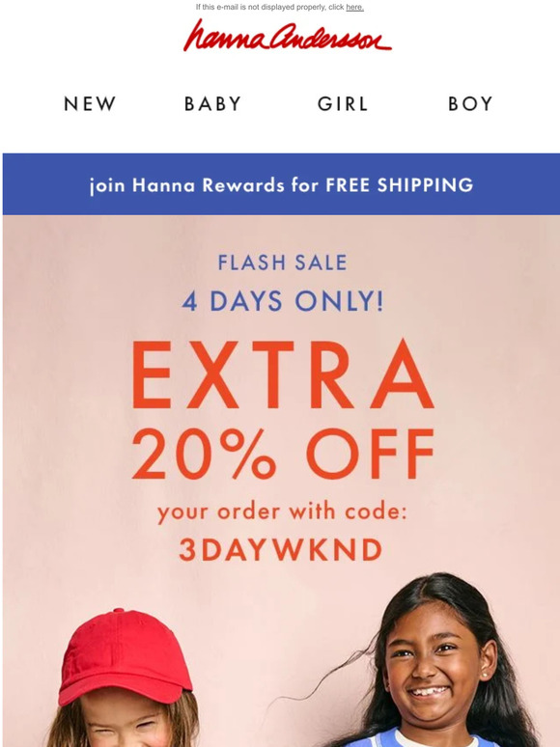Open the Hanna Andersson logo
The image size is (560, 747).
[288, 36]
